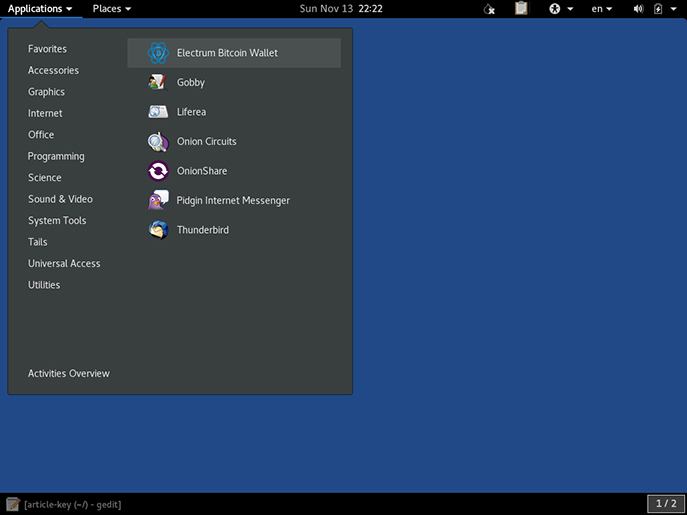Open Pidgin Internet Messenger icon
Screen dimensions: 687x515
tap(158, 200)
